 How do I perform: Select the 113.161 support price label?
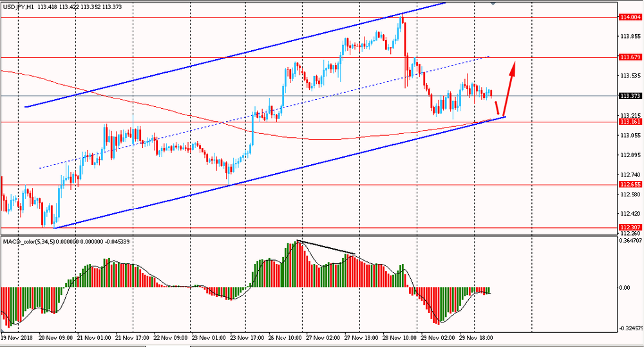click(630, 122)
